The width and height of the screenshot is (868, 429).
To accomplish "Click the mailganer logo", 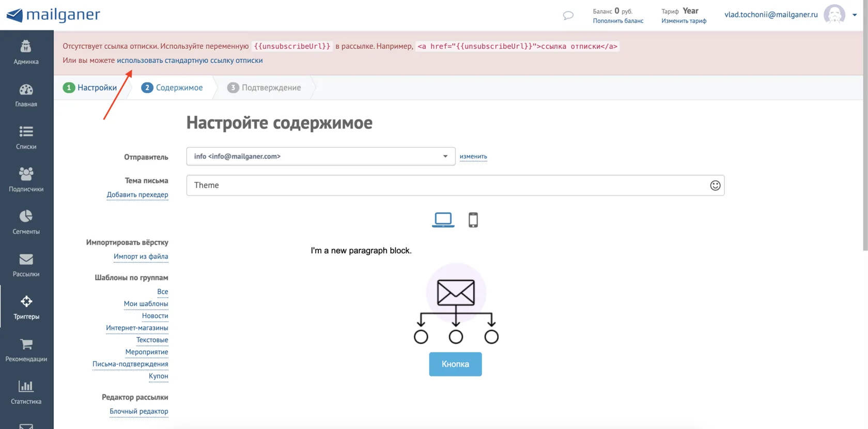I will coord(53,15).
